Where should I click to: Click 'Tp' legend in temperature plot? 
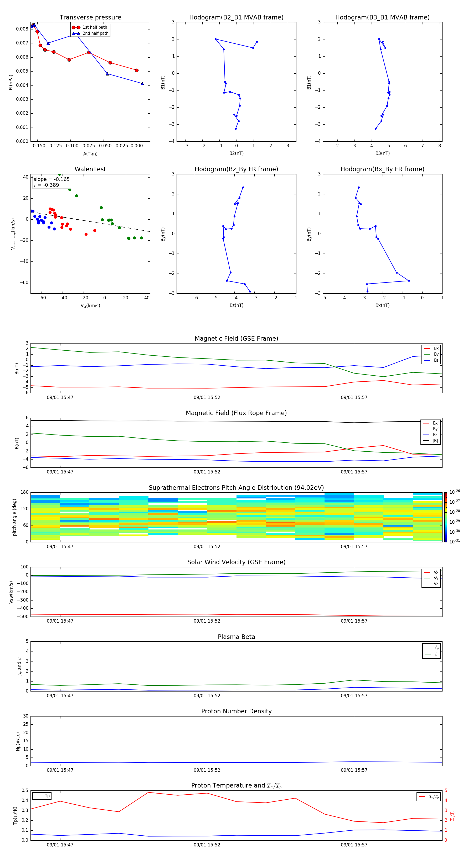click(x=42, y=796)
